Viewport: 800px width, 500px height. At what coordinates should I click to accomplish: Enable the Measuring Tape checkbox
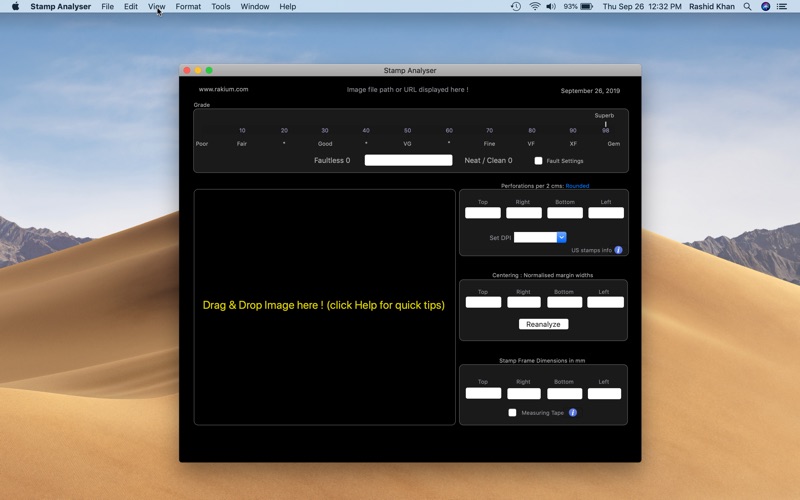tap(512, 413)
